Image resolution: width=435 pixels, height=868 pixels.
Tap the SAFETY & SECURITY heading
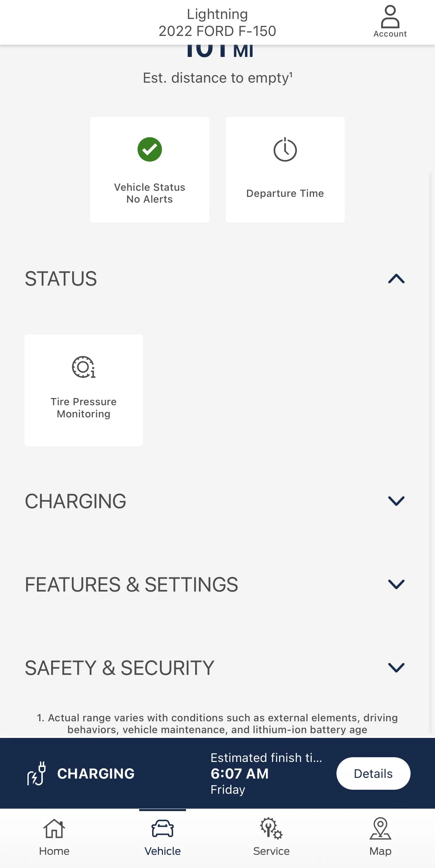pyautogui.click(x=119, y=668)
